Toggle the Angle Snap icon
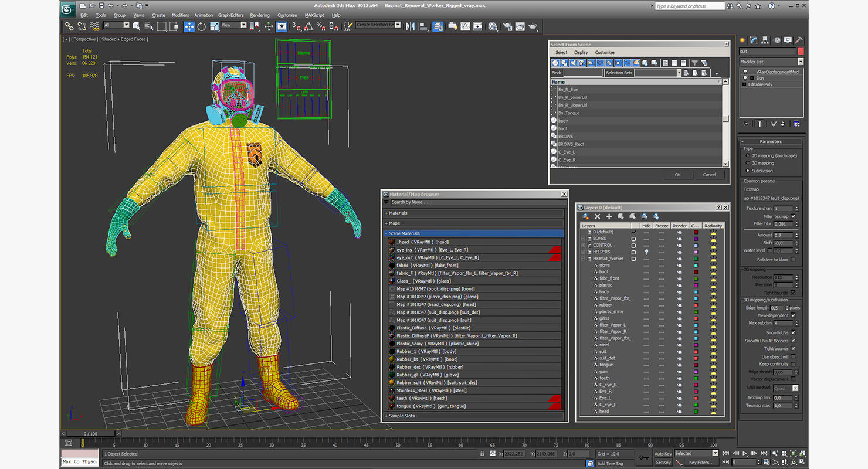Image resolution: width=868 pixels, height=469 pixels. (308, 26)
